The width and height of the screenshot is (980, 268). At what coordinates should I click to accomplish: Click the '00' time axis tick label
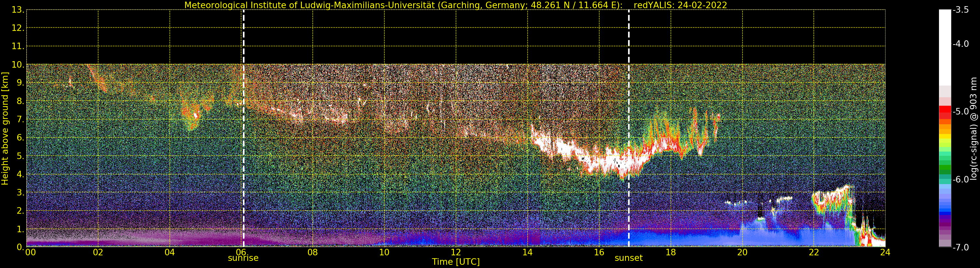[30, 252]
